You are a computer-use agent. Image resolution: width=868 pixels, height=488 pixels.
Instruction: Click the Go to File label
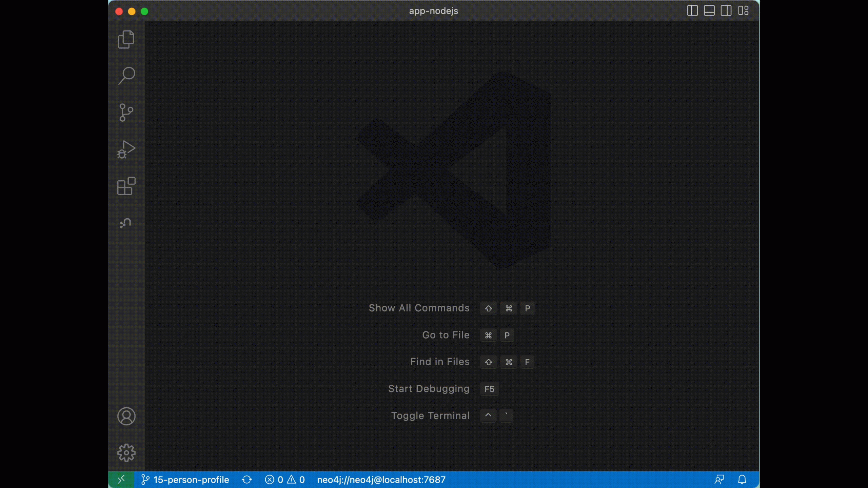pos(446,335)
